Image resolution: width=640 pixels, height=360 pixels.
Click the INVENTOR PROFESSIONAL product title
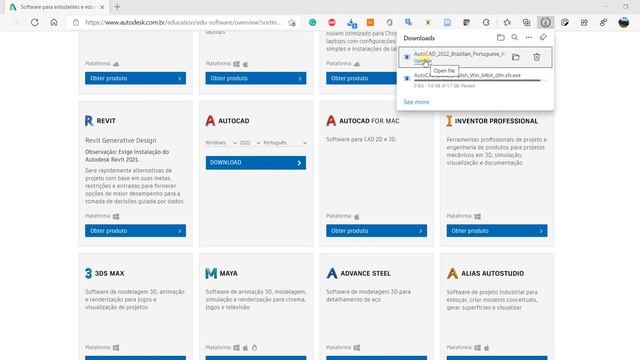click(496, 121)
